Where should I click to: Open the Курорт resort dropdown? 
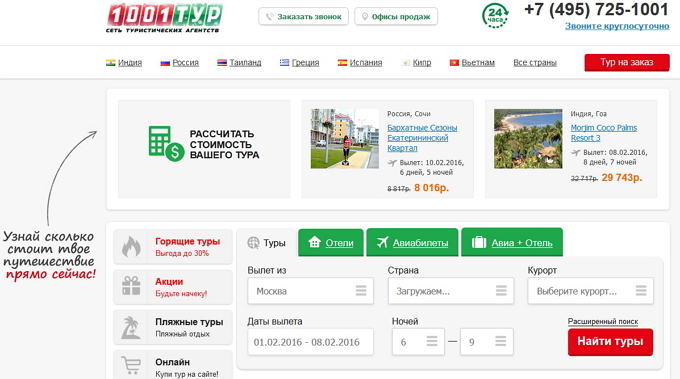(590, 291)
